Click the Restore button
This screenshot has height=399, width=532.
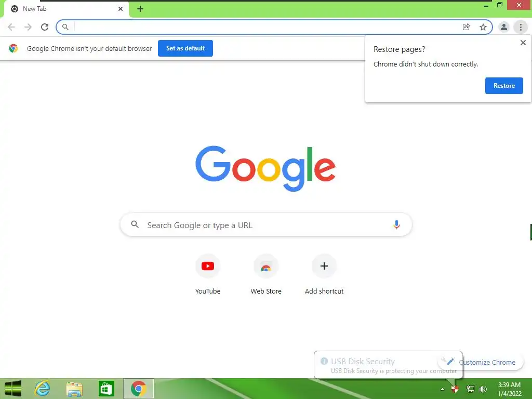click(x=504, y=86)
